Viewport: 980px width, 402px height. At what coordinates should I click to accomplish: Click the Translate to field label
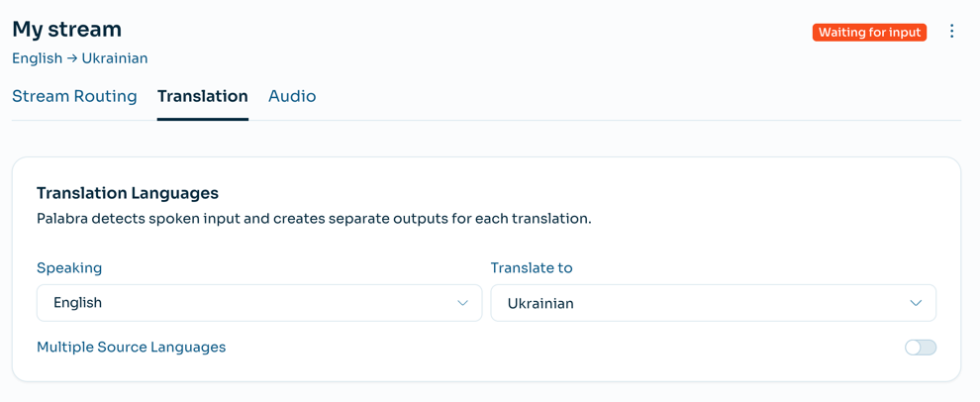532,268
